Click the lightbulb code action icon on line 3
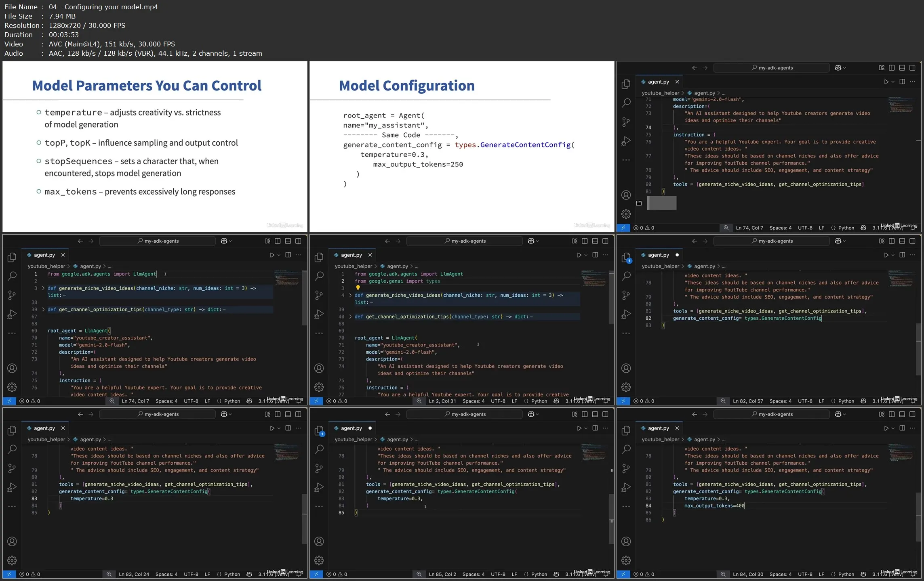The height and width of the screenshot is (581, 924). (x=358, y=288)
